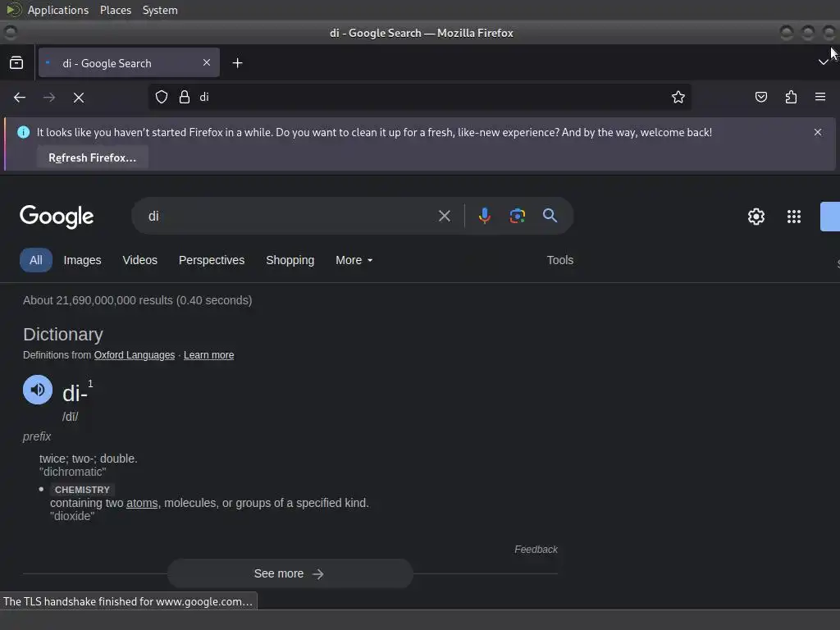Dismiss the Firefox refresh notification bar
Screen dimensions: 840x630
pos(818,132)
